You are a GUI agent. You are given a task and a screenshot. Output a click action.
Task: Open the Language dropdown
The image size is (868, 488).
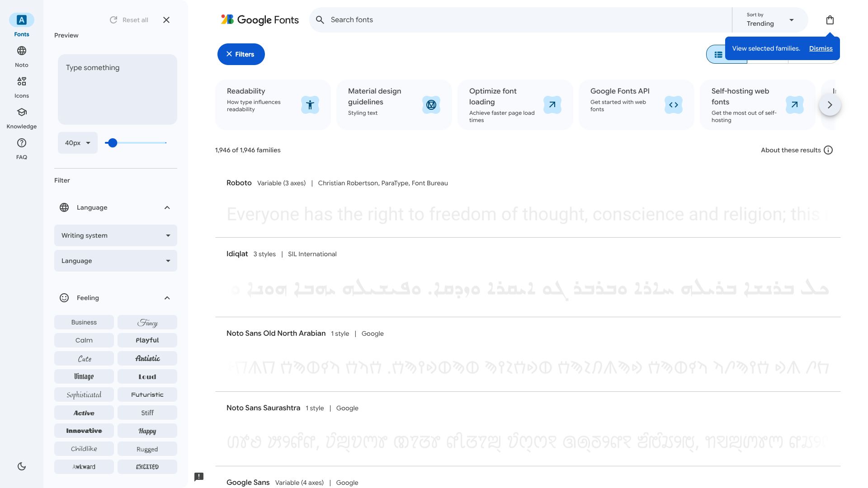pos(116,261)
